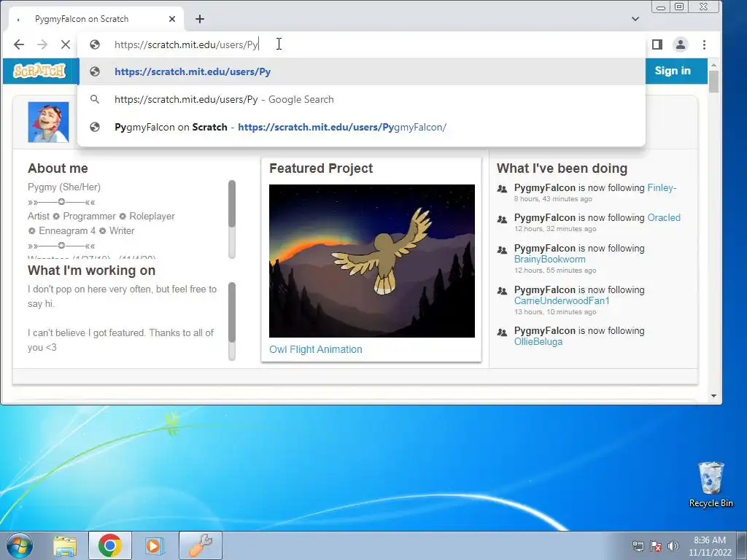Click the About me heading
The image size is (747, 560).
pyautogui.click(x=58, y=168)
